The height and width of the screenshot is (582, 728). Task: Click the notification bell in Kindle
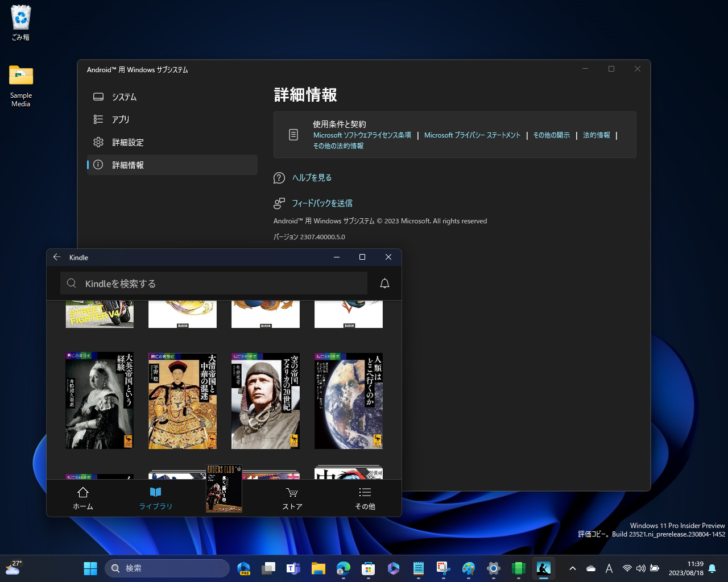click(384, 282)
